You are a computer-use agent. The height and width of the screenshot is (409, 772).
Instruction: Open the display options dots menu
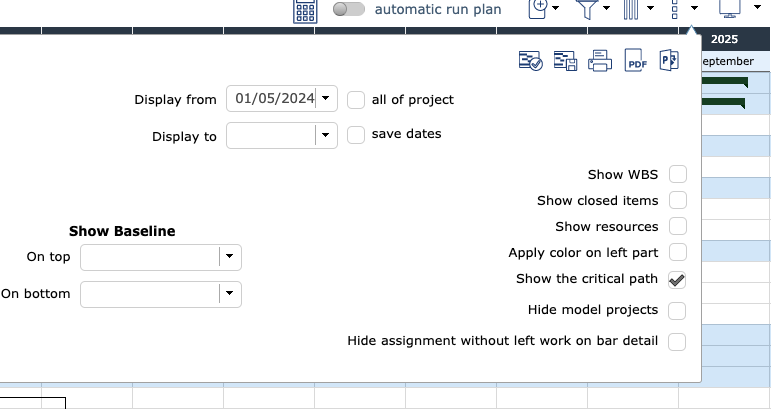click(x=678, y=10)
